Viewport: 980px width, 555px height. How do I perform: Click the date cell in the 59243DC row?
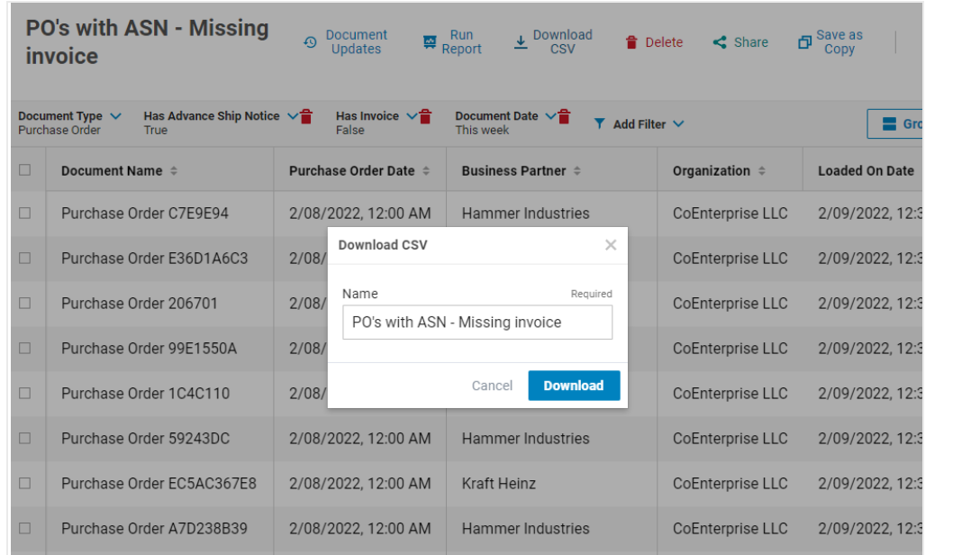pos(360,438)
